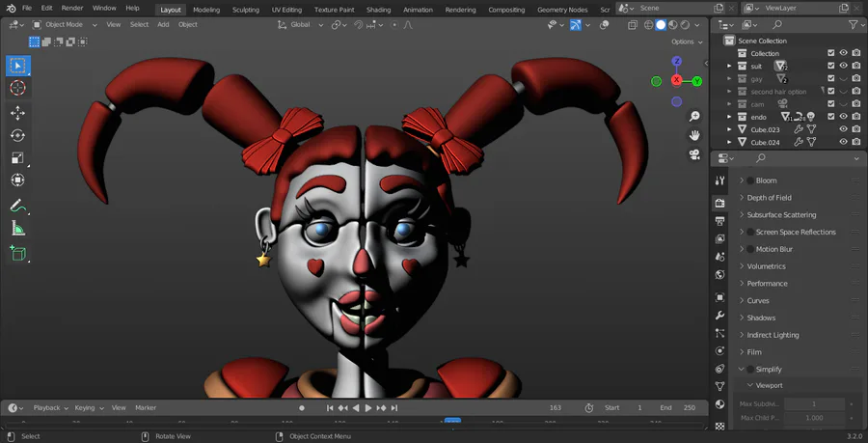Pick the Scale tool
This screenshot has width=868, height=443.
17,158
